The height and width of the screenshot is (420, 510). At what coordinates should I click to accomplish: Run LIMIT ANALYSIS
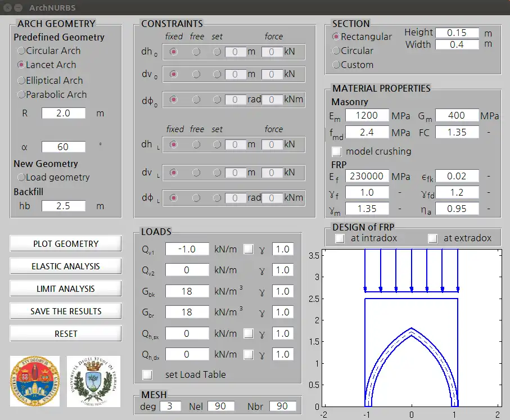click(x=65, y=288)
